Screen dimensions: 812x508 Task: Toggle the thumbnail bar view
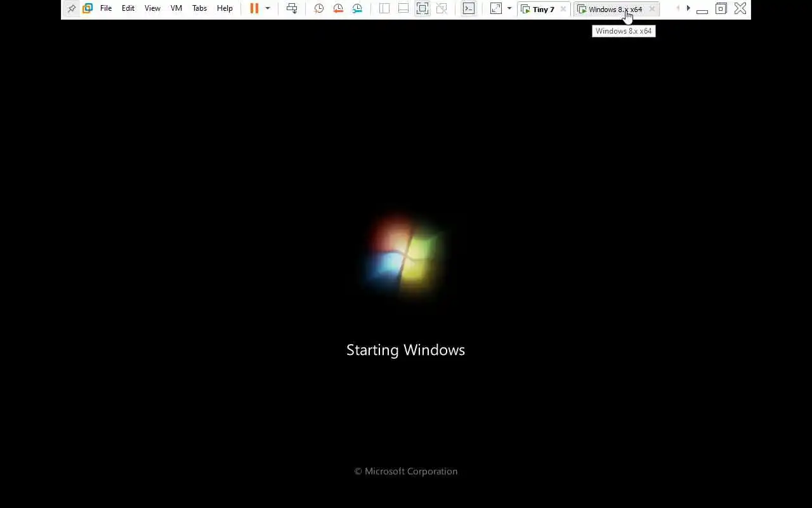click(x=403, y=9)
